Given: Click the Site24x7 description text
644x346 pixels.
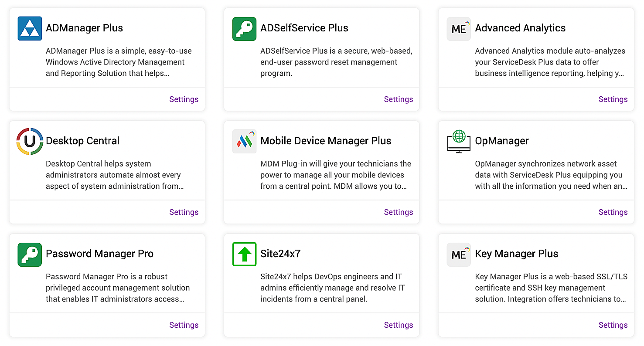Looking at the screenshot, I should 332,288.
